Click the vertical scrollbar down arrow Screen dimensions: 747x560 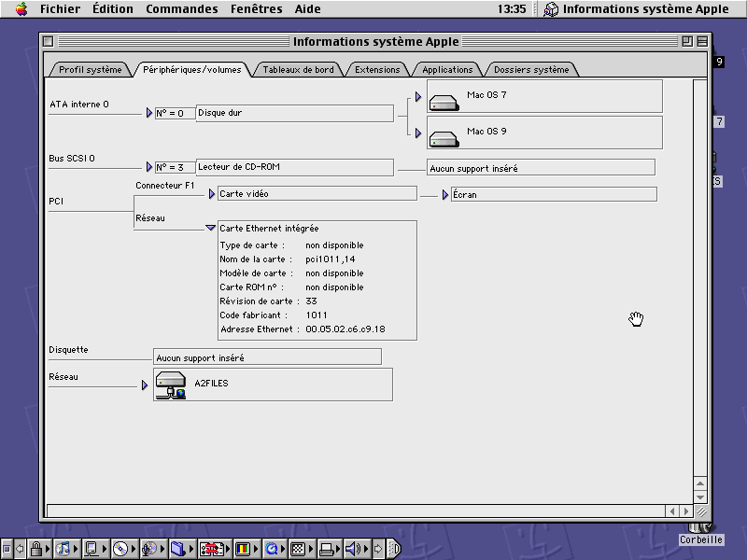[x=699, y=497]
